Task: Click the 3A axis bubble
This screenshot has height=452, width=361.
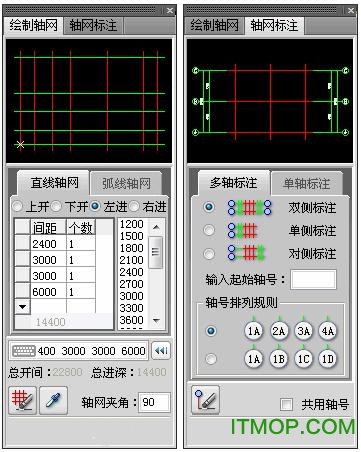Action: [x=303, y=331]
